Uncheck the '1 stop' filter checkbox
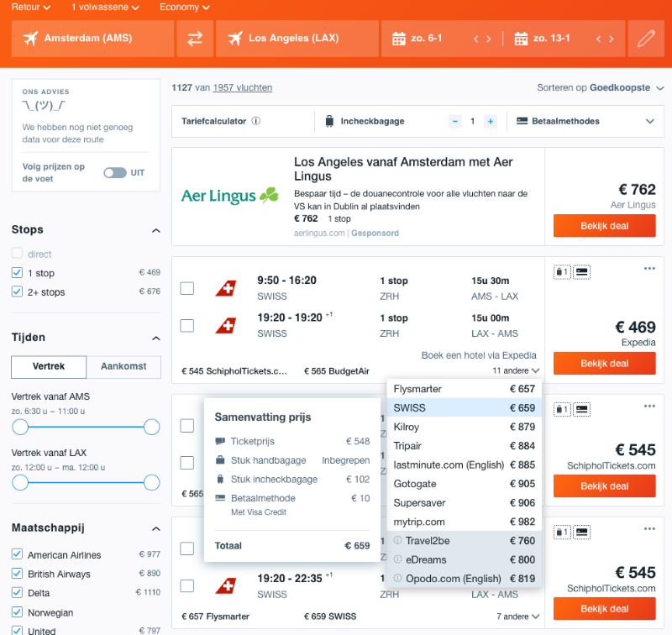 tap(18, 273)
